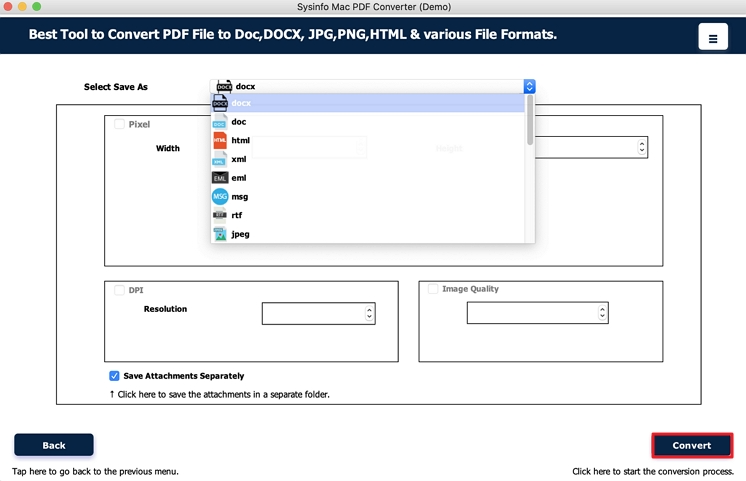Choose jpeg format option
746x481 pixels.
pos(368,234)
